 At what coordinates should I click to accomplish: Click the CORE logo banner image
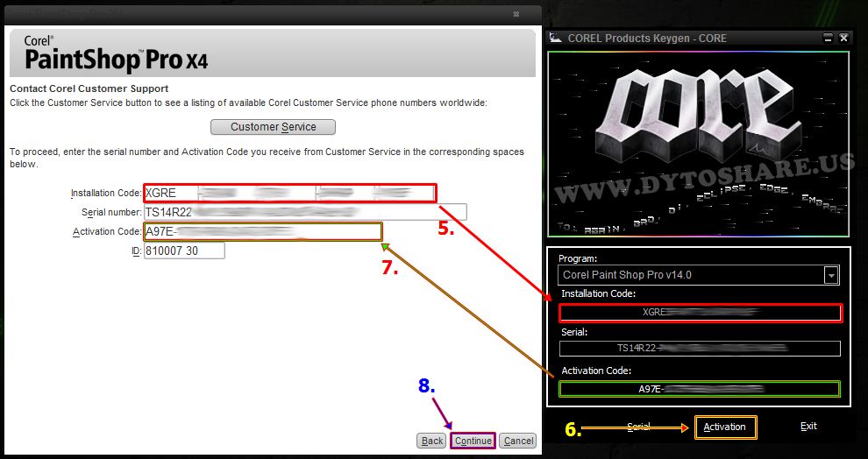698,145
